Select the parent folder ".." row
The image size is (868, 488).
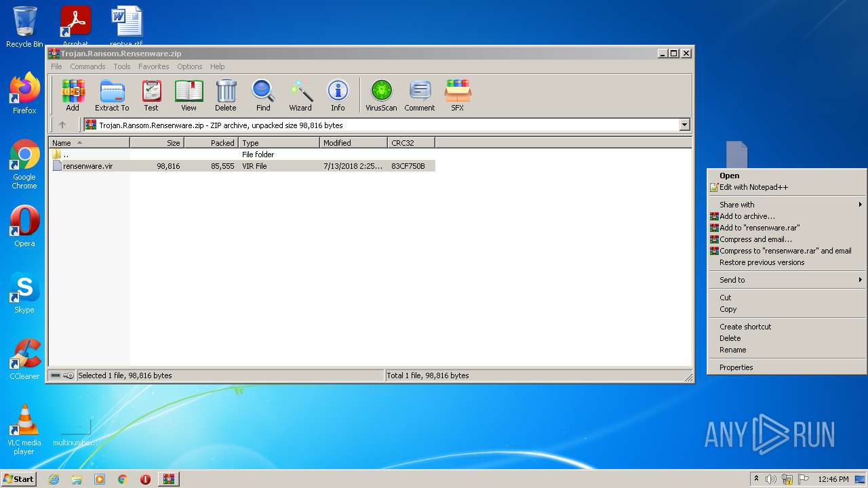point(242,155)
